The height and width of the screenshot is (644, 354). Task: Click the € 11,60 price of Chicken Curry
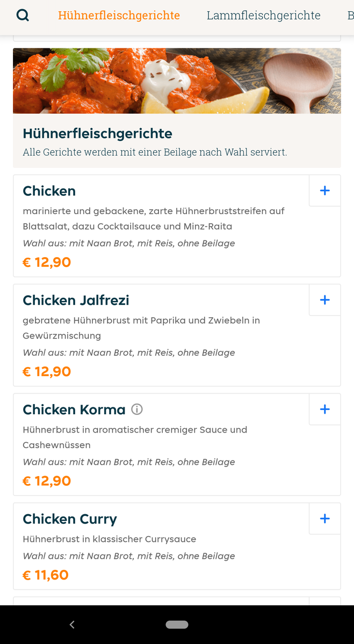pyautogui.click(x=46, y=575)
